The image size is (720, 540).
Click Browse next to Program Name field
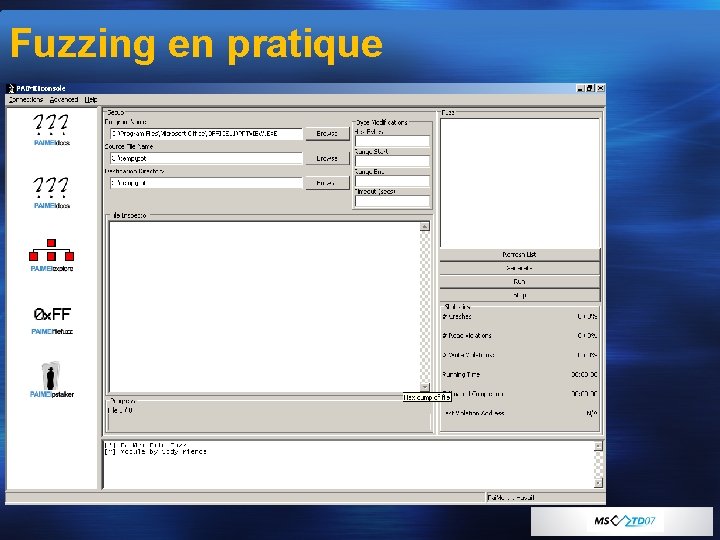[327, 134]
